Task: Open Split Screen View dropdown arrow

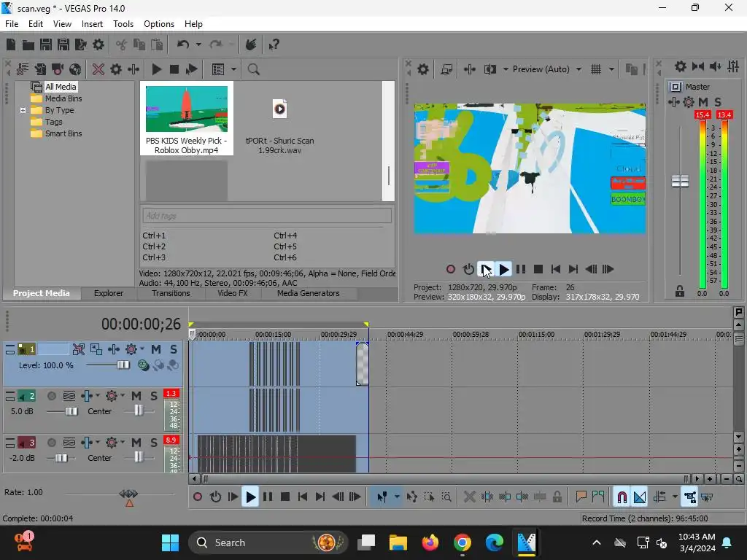Action: point(505,69)
